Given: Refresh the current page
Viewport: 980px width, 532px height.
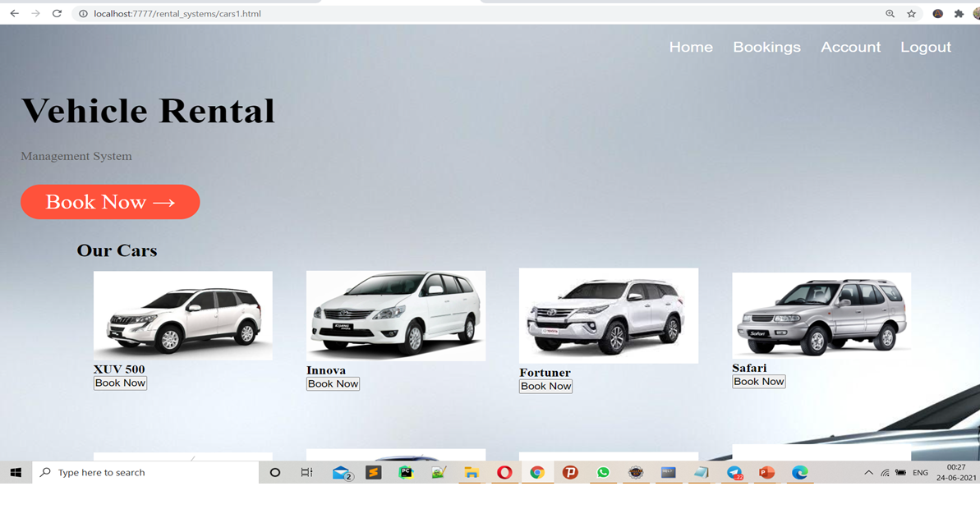Looking at the screenshot, I should point(56,13).
